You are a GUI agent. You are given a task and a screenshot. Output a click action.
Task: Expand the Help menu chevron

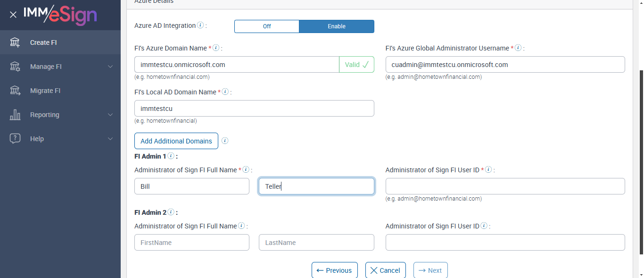(110, 139)
